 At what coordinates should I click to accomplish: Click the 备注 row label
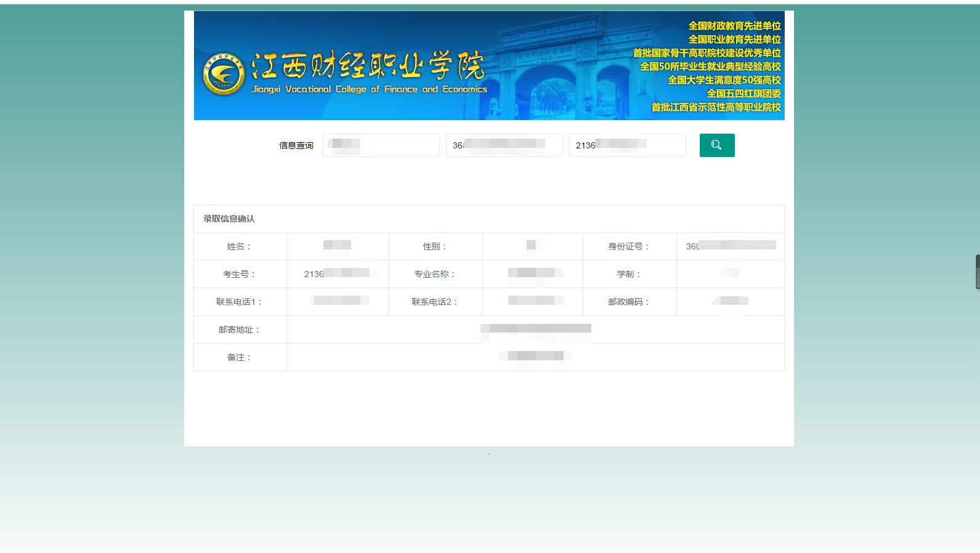tap(240, 357)
